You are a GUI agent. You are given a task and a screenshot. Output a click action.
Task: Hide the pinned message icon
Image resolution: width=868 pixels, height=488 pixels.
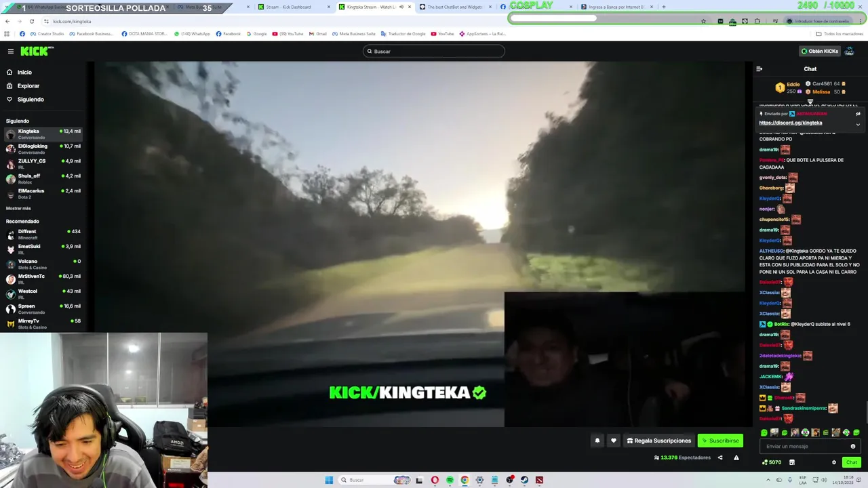pos(858,114)
